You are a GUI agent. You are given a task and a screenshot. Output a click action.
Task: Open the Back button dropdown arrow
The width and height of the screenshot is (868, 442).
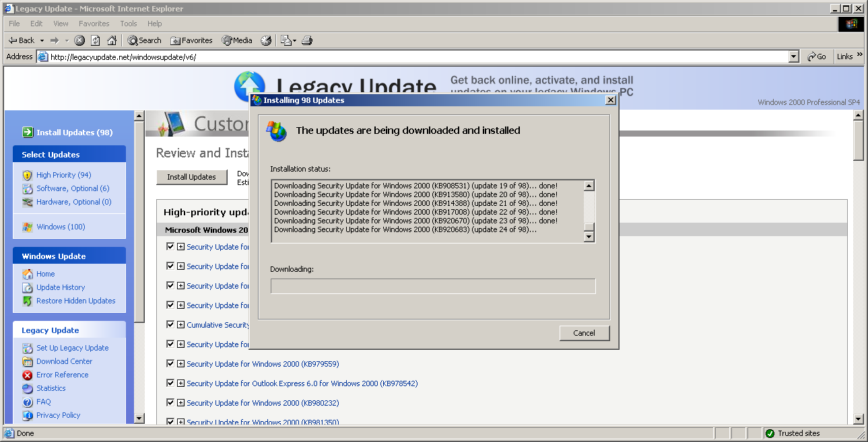pyautogui.click(x=41, y=40)
